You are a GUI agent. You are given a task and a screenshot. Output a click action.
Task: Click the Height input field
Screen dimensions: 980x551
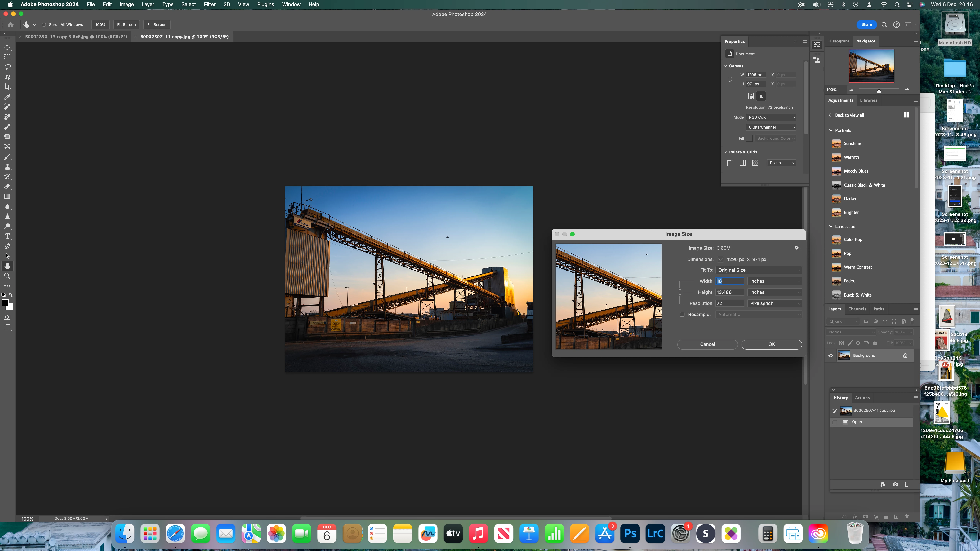pos(729,292)
